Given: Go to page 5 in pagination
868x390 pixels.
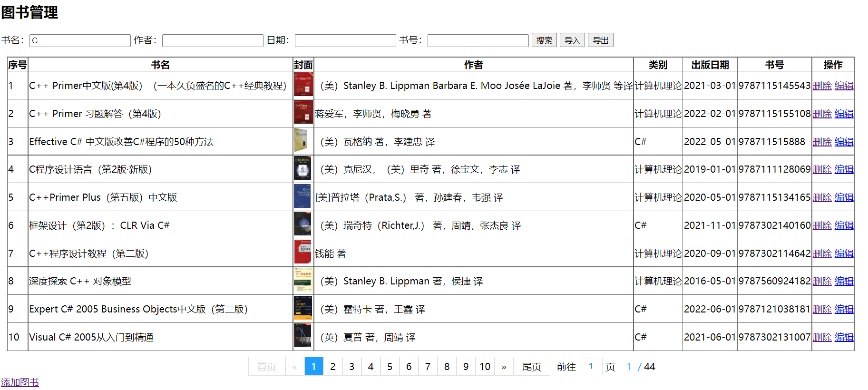Looking at the screenshot, I should pyautogui.click(x=390, y=367).
